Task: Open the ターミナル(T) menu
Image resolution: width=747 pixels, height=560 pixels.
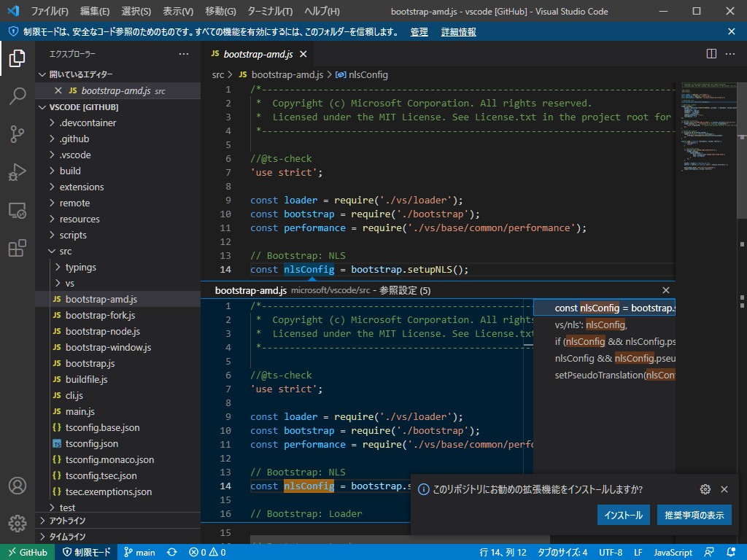Action: (x=268, y=11)
